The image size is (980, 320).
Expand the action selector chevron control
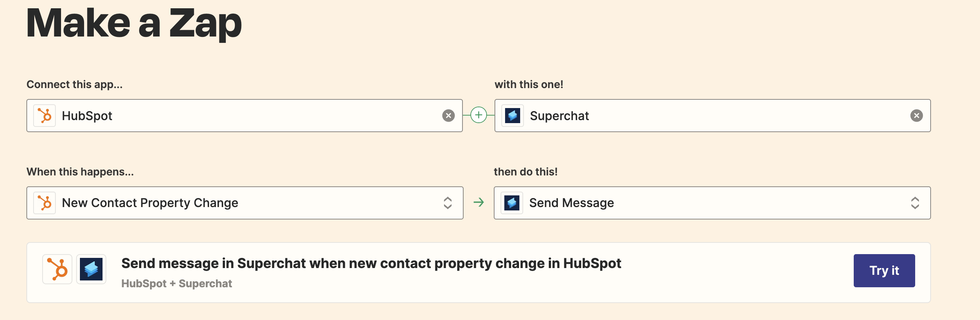point(916,203)
